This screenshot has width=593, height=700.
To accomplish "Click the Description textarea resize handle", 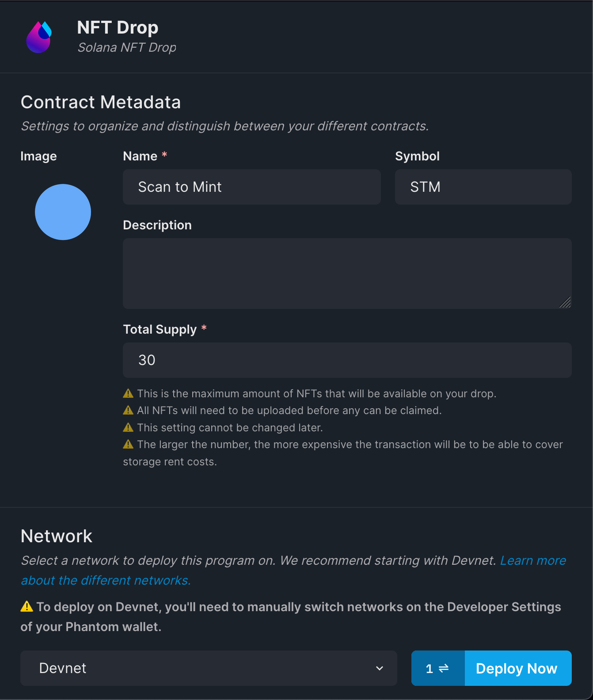I will tap(565, 302).
